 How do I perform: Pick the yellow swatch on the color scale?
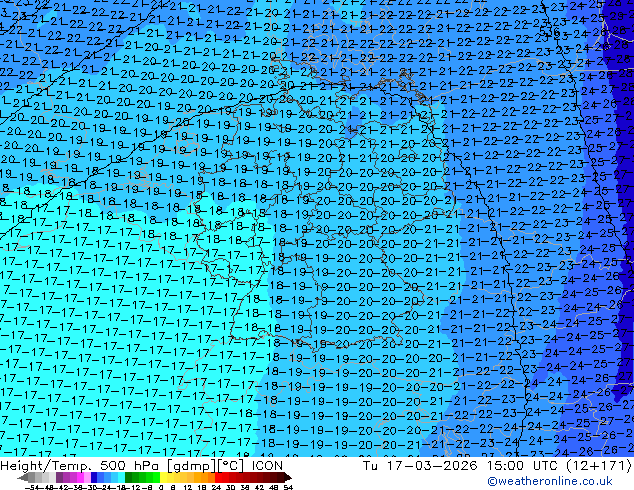[x=163, y=477]
